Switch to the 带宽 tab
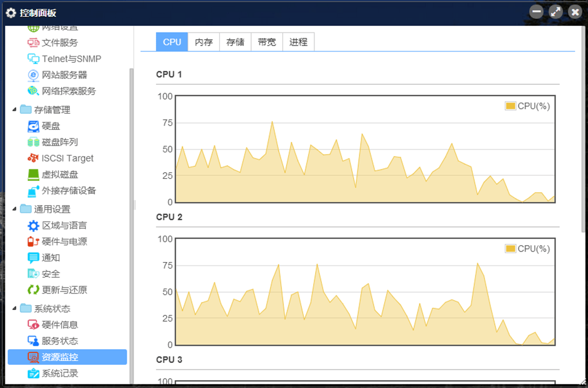The image size is (588, 388). click(x=267, y=42)
